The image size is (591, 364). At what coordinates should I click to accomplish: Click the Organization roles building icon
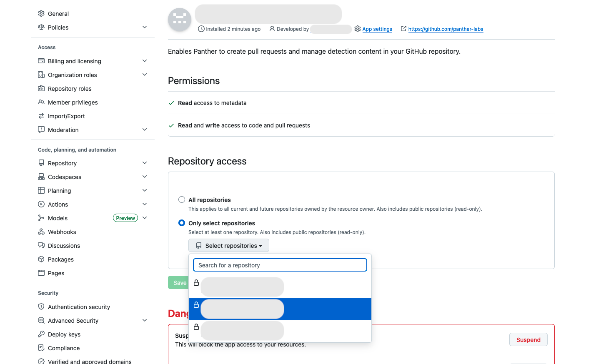[41, 75]
